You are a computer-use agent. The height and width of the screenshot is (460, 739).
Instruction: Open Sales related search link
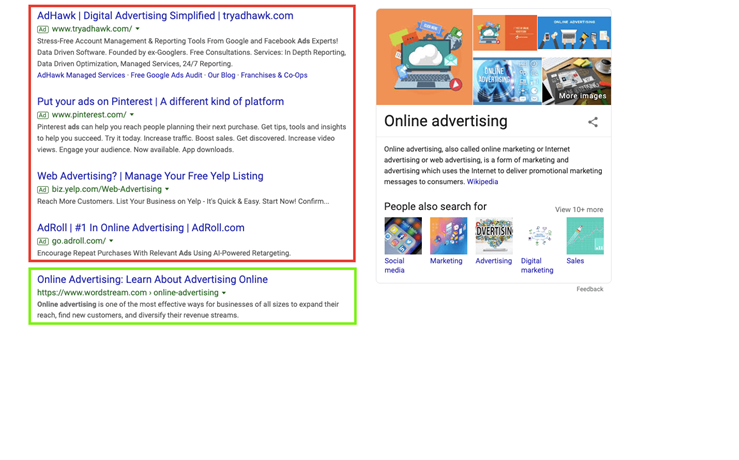pyautogui.click(x=575, y=261)
